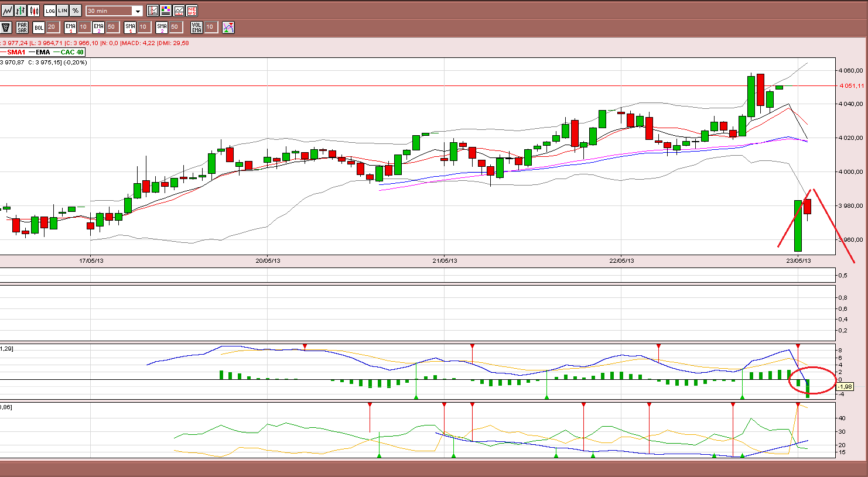Toggle the LIN linear scale
The image size is (868, 477).
(63, 11)
